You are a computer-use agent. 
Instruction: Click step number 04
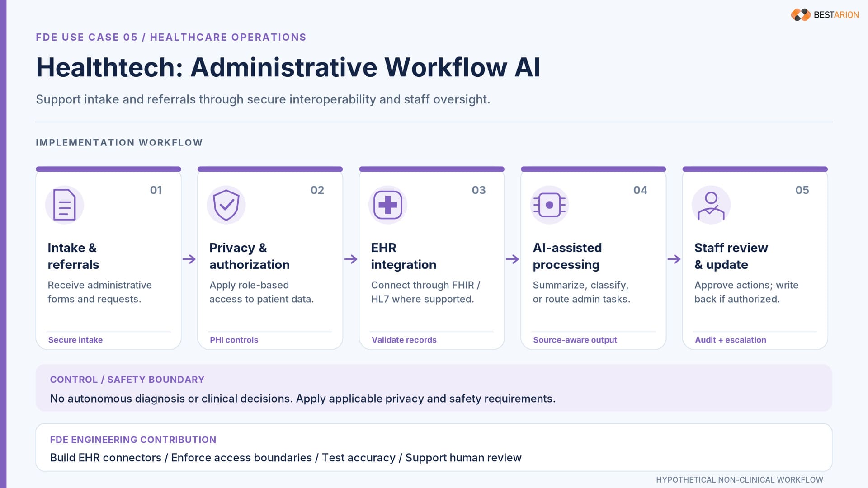point(640,190)
